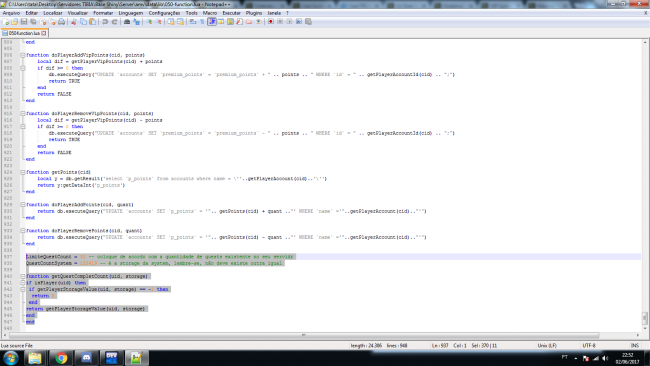The height and width of the screenshot is (366, 650).
Task: Click the Cut scissors icon
Action: click(74, 22)
